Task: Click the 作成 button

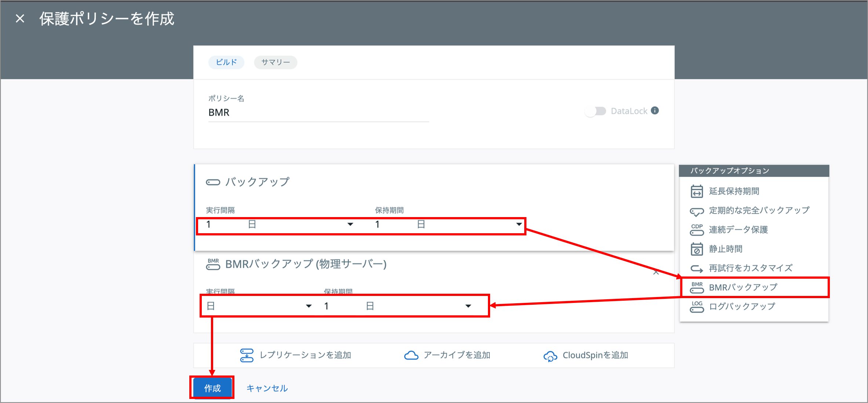Action: (x=212, y=388)
